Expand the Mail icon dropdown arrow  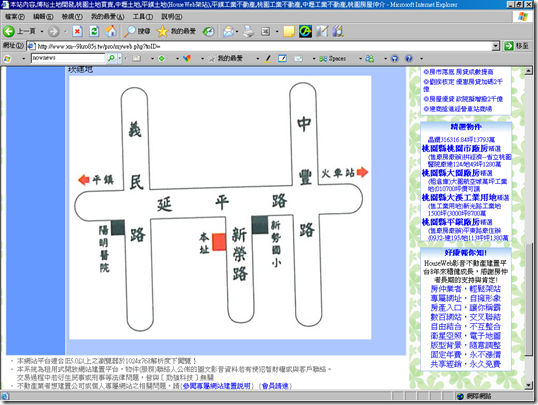[x=237, y=32]
